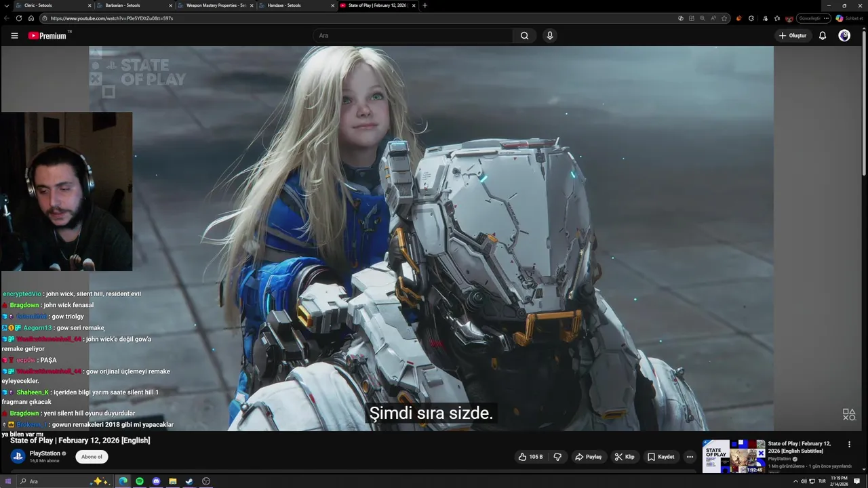The height and width of the screenshot is (488, 868).
Task: Open Discord from the taskbar
Action: point(156,481)
